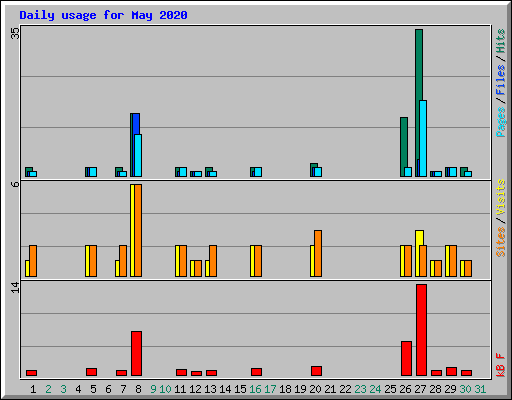Click the 'Daily usage for May 2020' title
The width and height of the screenshot is (512, 400).
pos(103,15)
